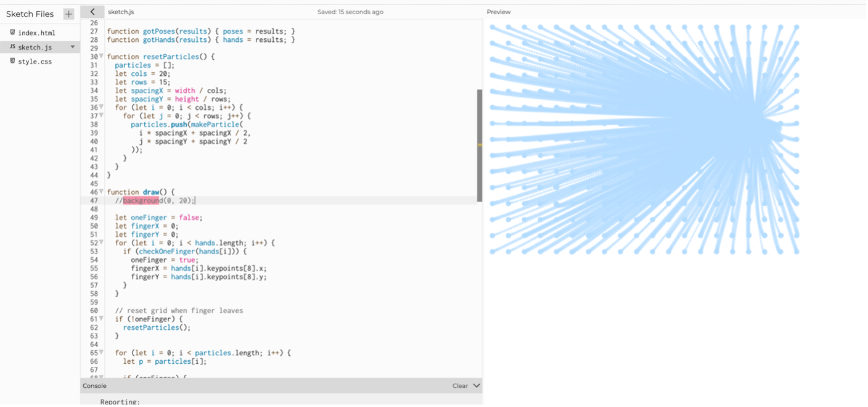Click the index.html file icon
The width and height of the screenshot is (868, 407).
pyautogui.click(x=12, y=32)
